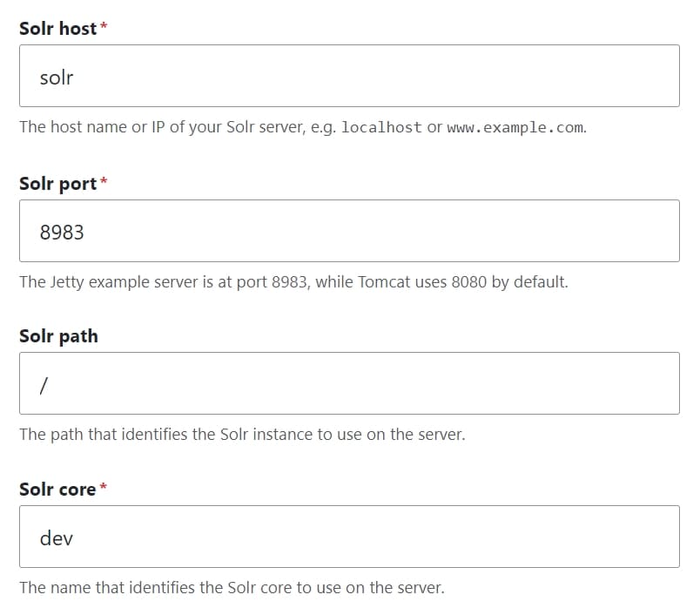
Task: Click "8983" in the port help sentence
Action: (x=290, y=281)
